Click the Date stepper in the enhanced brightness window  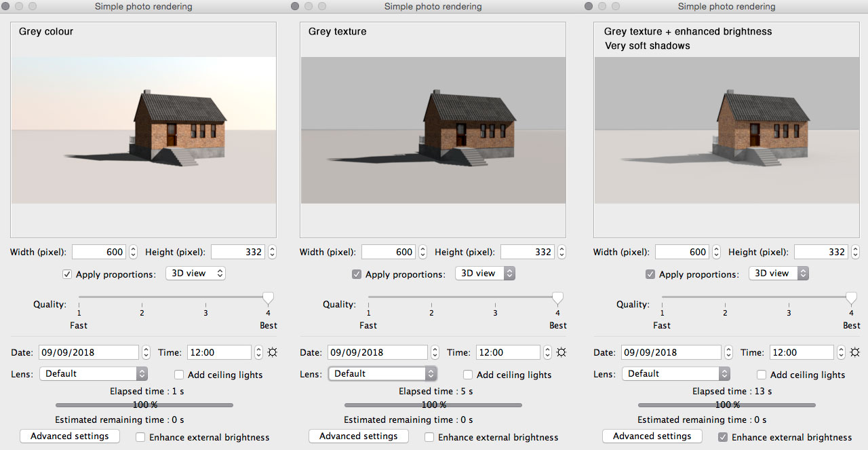[x=728, y=352]
